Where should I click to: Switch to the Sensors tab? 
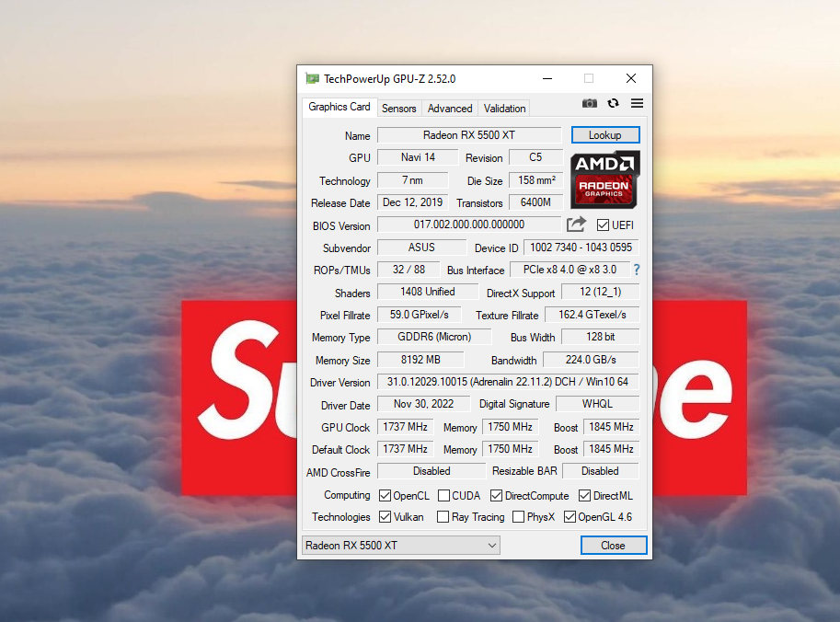pos(399,109)
